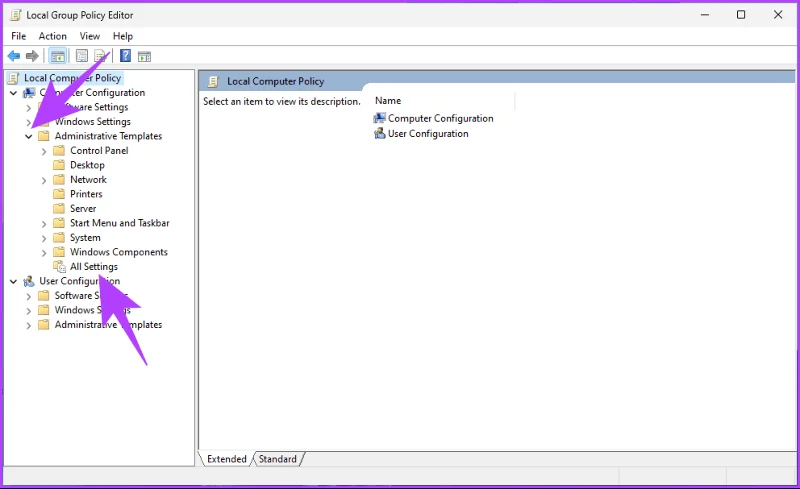Screen dimensions: 800x489
Task: Click the System folder icon
Action: (x=59, y=238)
